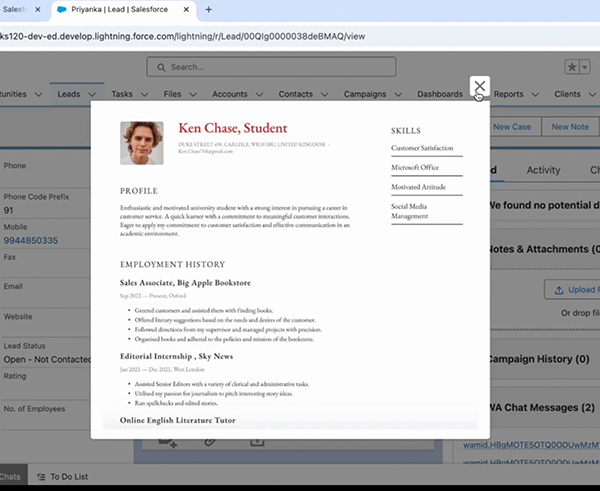600x491 pixels.
Task: Click the share icon below the preview
Action: tap(257, 440)
